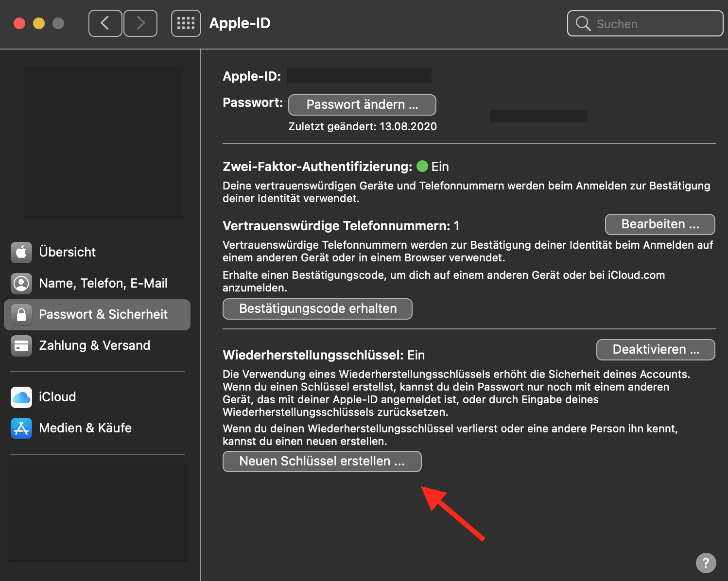Viewport: 728px width, 581px height.
Task: Focus the Suchen search field
Action: click(645, 23)
